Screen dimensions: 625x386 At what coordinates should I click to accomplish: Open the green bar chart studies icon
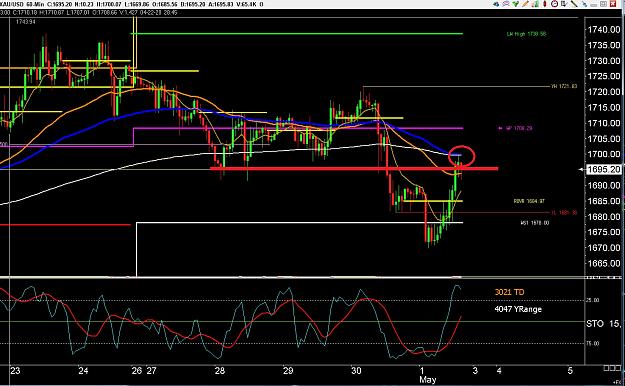[535, 4]
